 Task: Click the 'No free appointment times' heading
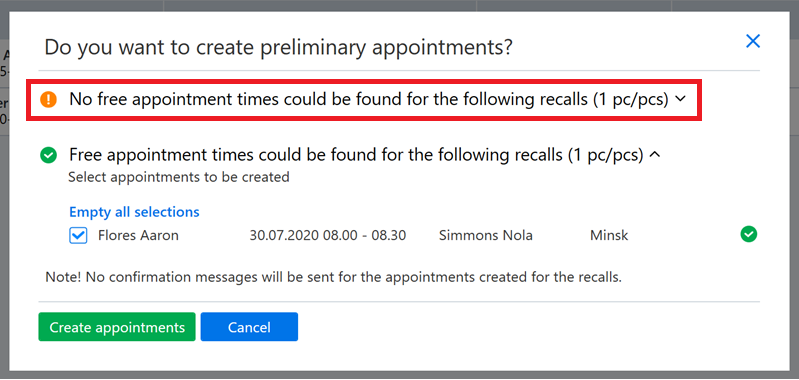click(368, 99)
